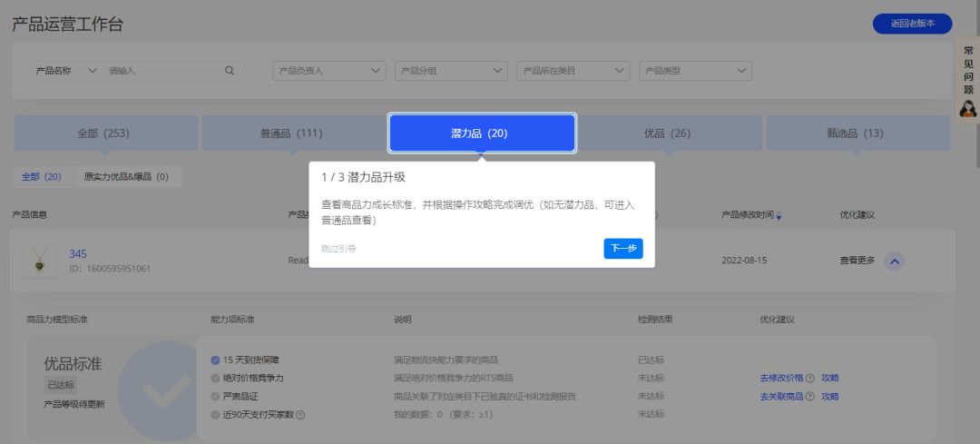Open 攻略 link in 绝对价格竞争力 row
This screenshot has height=444, width=980.
tap(830, 379)
